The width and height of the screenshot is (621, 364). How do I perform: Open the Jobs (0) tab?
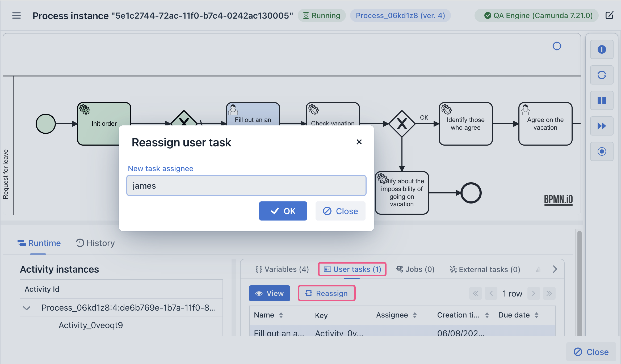[x=415, y=269]
